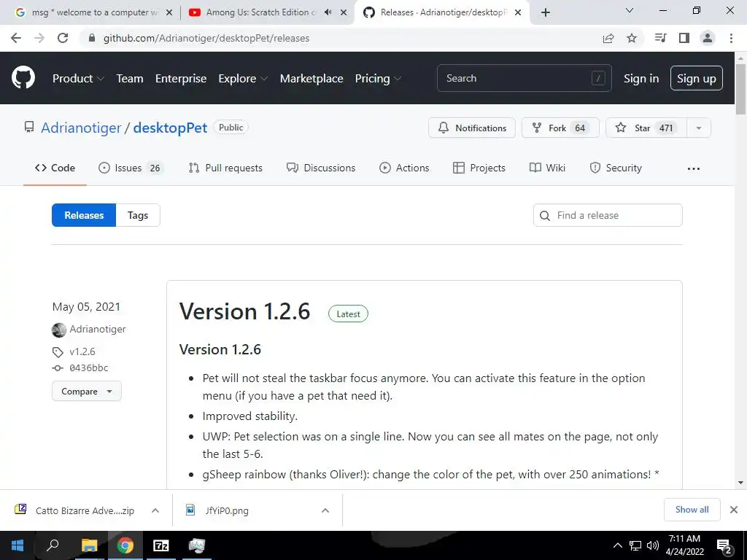Click the v1.2.6 tag link
747x560 pixels.
click(x=82, y=351)
